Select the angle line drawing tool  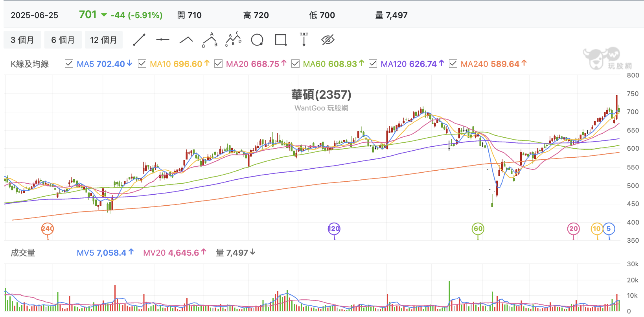[x=186, y=40]
